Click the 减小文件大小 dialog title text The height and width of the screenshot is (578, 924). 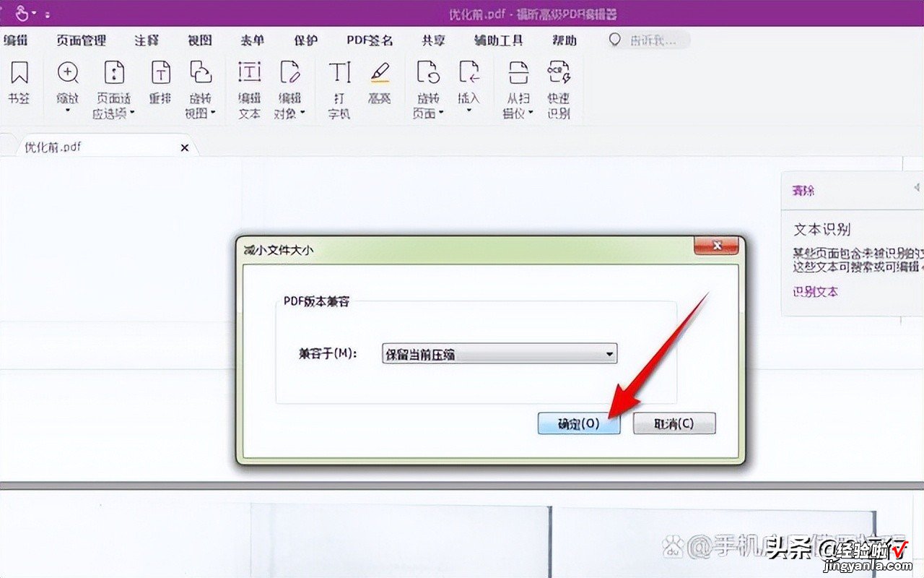coord(278,250)
